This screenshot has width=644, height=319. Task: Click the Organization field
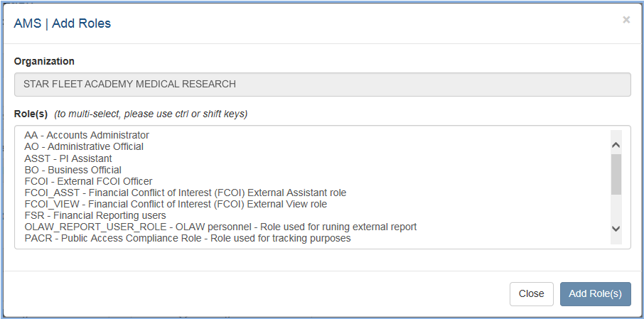(322, 84)
